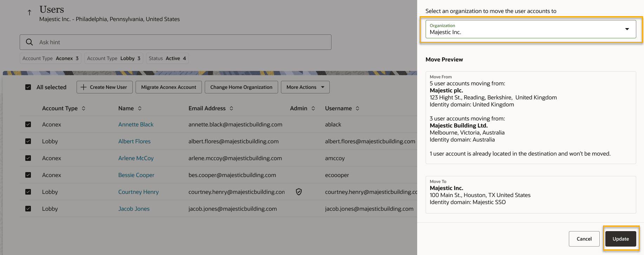Click Change Home Organization button
The width and height of the screenshot is (644, 255).
pyautogui.click(x=241, y=87)
